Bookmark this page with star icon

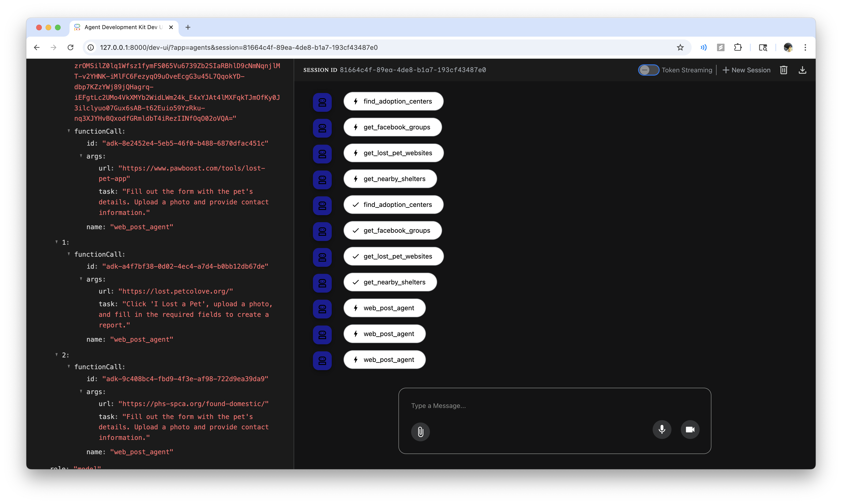[680, 47]
